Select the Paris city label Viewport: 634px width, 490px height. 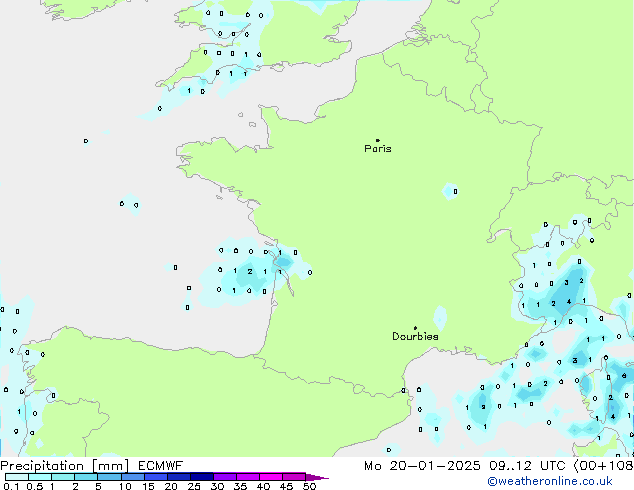[378, 149]
